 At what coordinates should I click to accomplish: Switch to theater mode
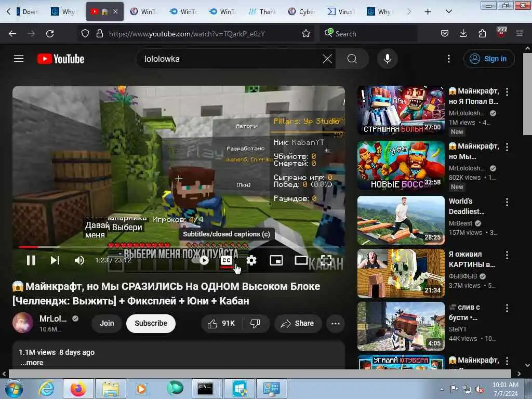point(301,260)
